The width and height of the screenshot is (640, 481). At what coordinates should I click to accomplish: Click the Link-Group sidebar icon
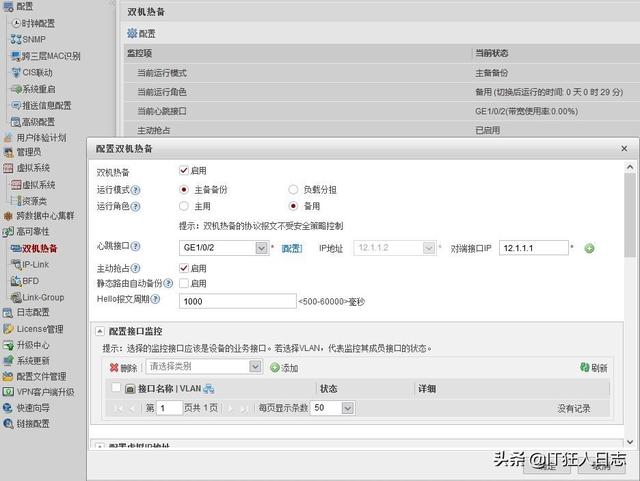pos(16,297)
